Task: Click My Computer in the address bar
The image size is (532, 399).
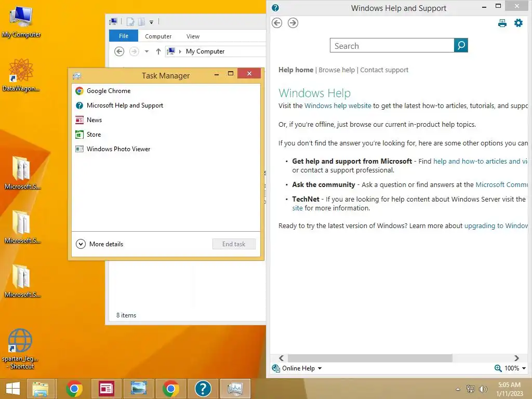Action: pos(205,51)
